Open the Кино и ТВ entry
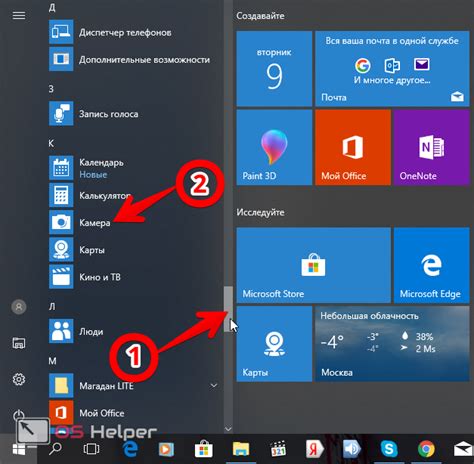 (x=133, y=277)
